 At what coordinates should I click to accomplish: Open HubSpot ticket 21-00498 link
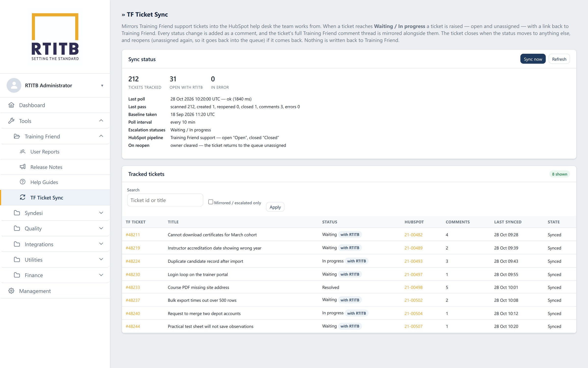tap(413, 287)
